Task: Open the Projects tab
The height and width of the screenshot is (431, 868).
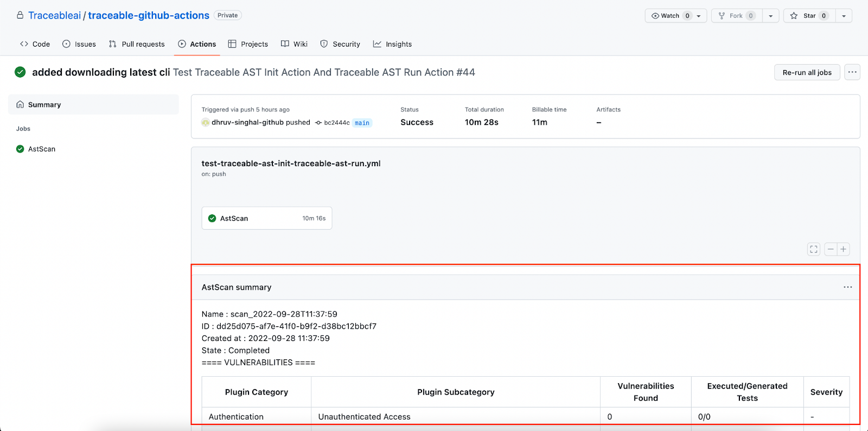Action: [x=248, y=44]
